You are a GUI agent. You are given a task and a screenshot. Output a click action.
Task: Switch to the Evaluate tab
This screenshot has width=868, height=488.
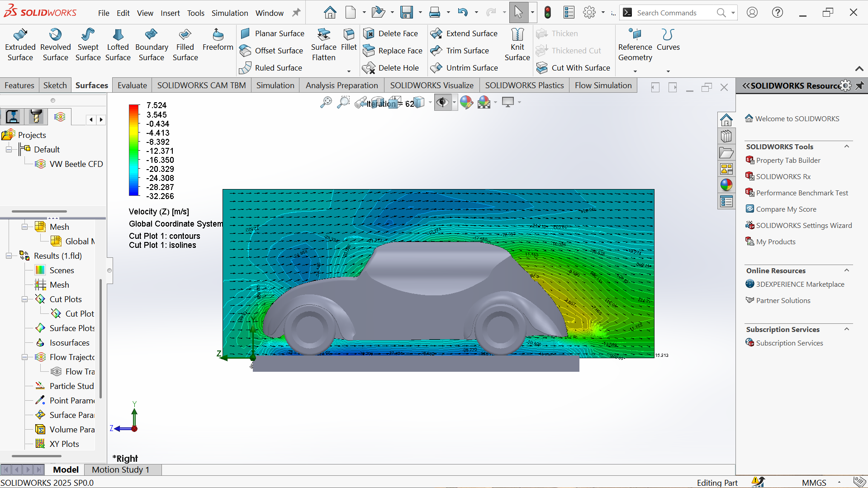pos(132,85)
